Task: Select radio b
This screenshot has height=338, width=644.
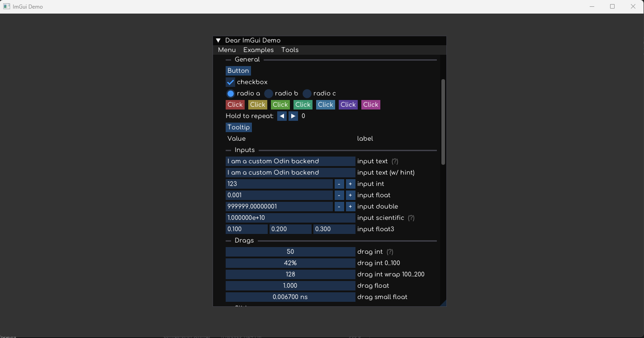Action: 269,94
